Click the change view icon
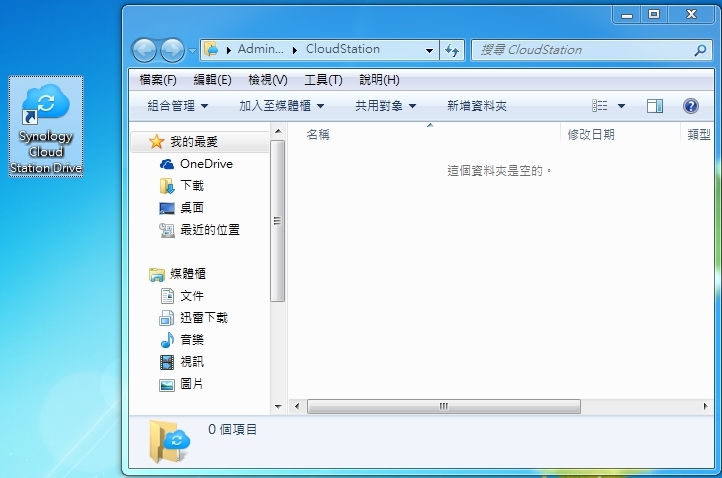722x478 pixels. click(x=600, y=106)
